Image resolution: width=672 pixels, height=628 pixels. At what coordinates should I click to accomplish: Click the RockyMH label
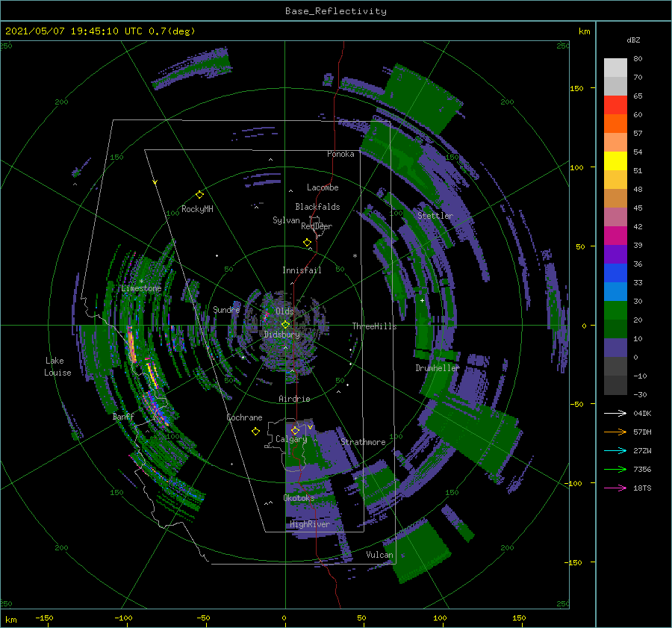pyautogui.click(x=197, y=209)
